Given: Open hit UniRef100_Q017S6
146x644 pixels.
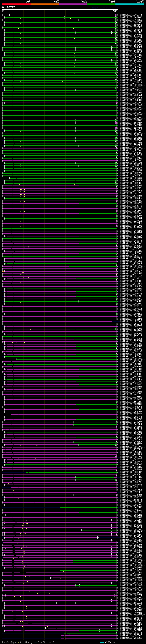Looking at the screenshot, I should coord(131,15).
